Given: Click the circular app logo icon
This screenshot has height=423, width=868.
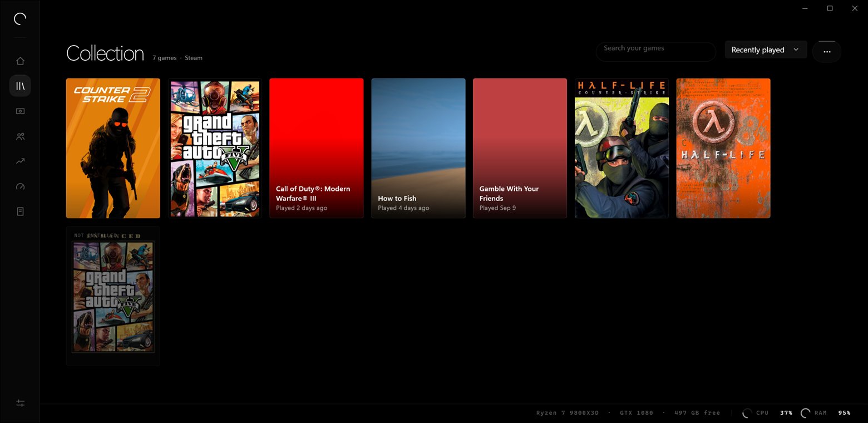Looking at the screenshot, I should click(20, 19).
